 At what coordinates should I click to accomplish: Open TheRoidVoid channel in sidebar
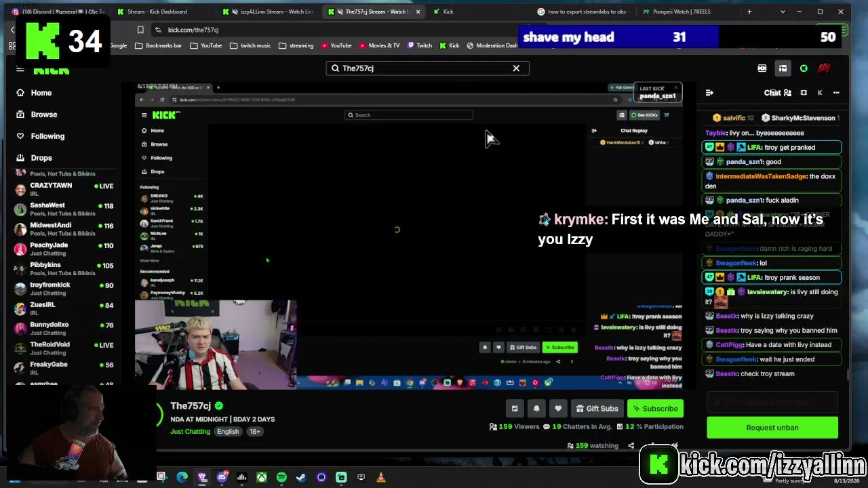(66, 348)
